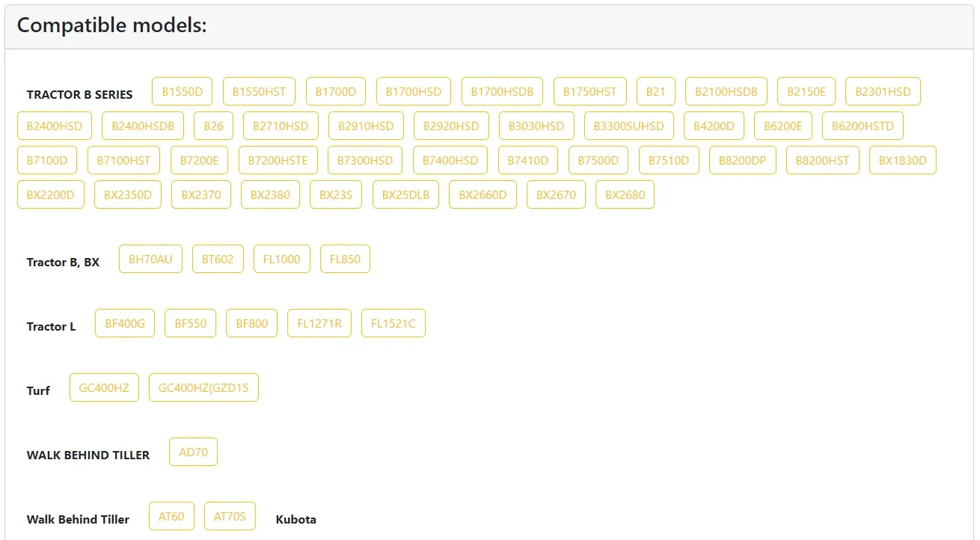980x540 pixels.
Task: Select the B7200E model
Action: (x=200, y=160)
